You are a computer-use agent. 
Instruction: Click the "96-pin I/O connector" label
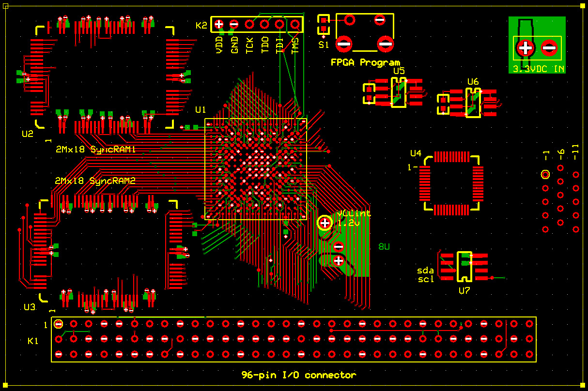click(299, 375)
